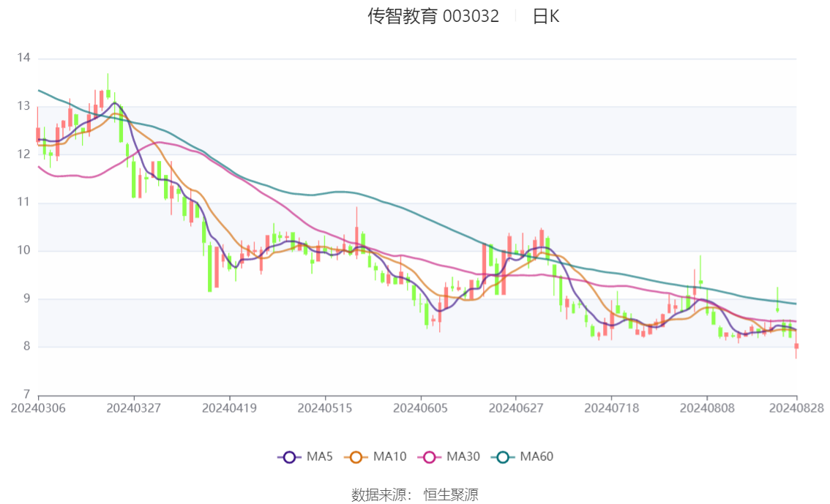Select the 20240515 x-axis date
Screen dimensions: 830x504
324,408
